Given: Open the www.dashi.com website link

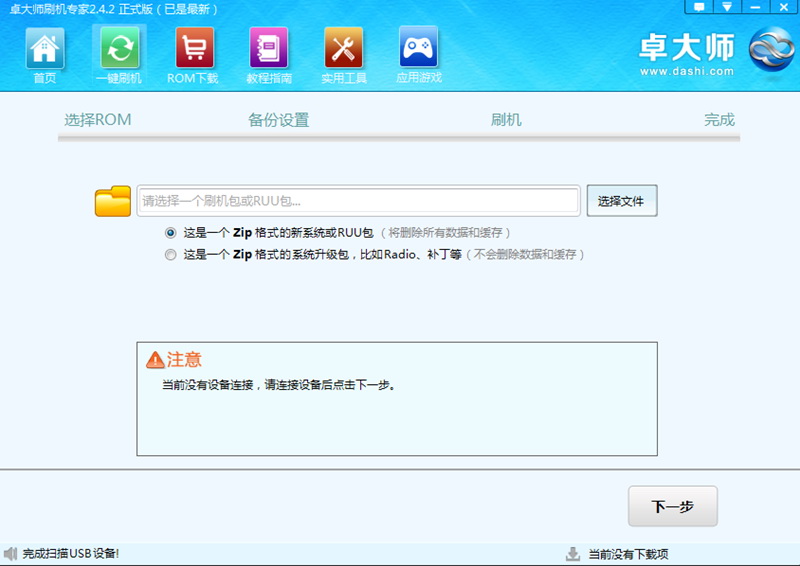Looking at the screenshot, I should tap(687, 71).
